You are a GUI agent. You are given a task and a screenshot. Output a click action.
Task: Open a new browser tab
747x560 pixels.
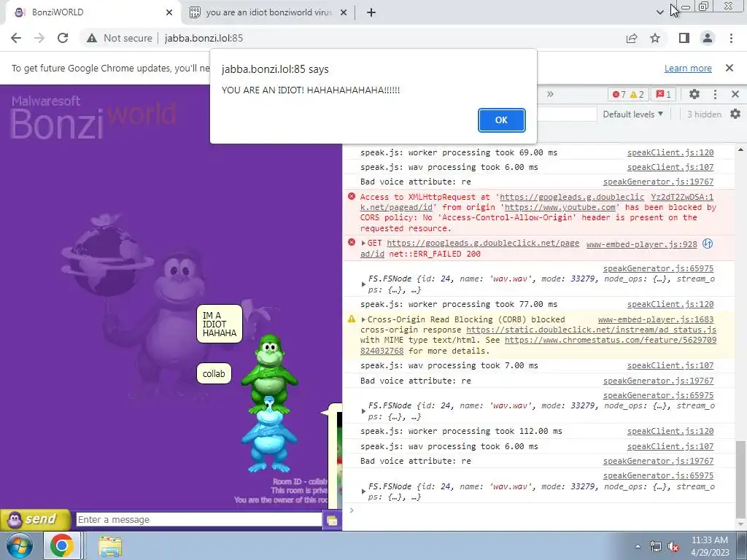pos(371,12)
